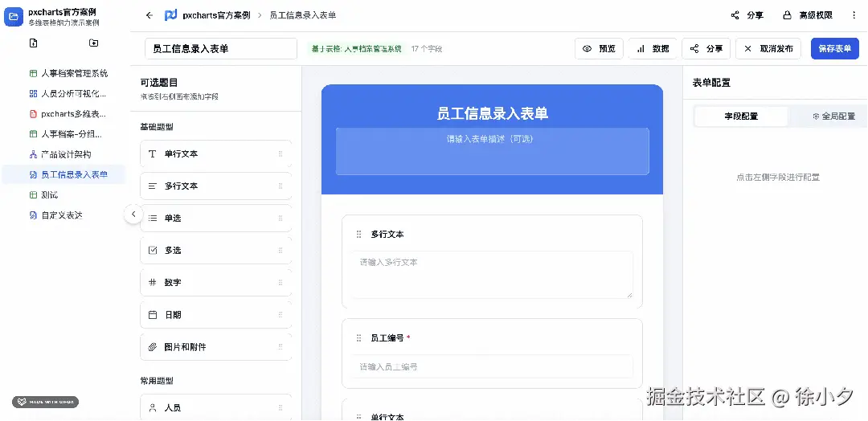Open 人员分析可视化 dashboard item

tap(63, 93)
